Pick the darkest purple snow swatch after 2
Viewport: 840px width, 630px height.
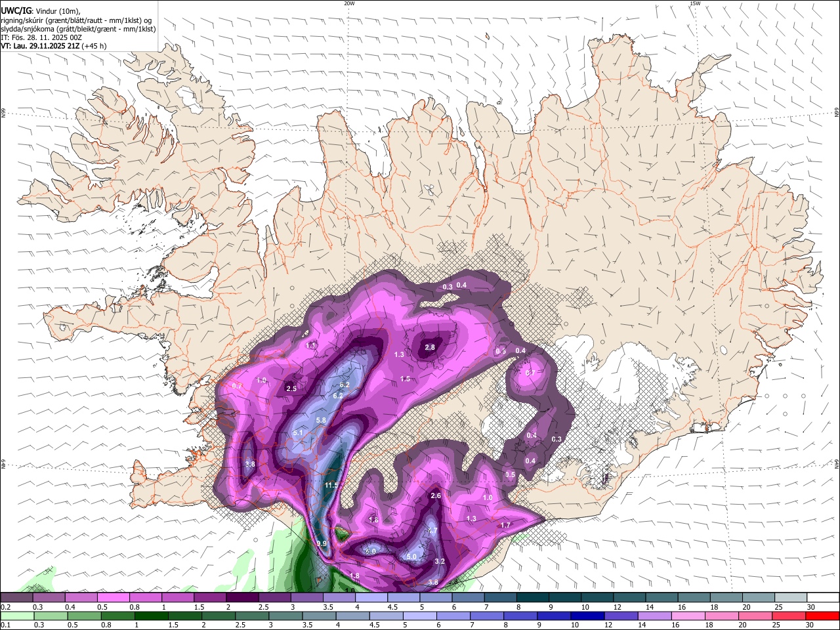coord(242,597)
